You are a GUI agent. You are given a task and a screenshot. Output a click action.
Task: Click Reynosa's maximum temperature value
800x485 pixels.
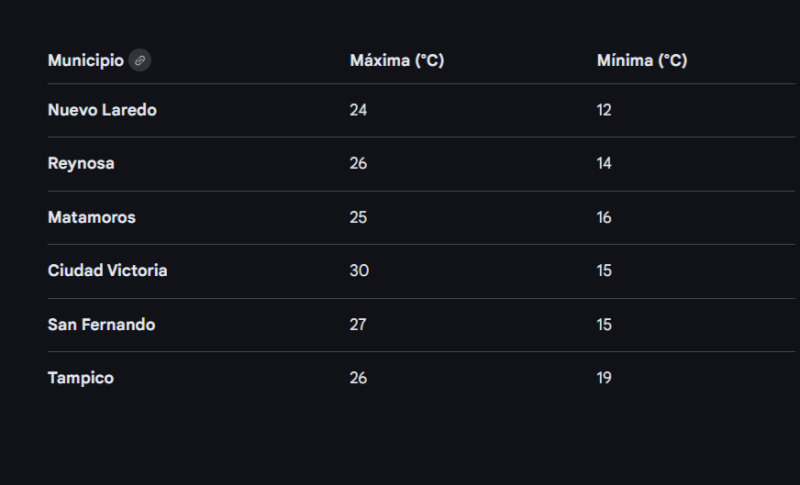tap(358, 164)
